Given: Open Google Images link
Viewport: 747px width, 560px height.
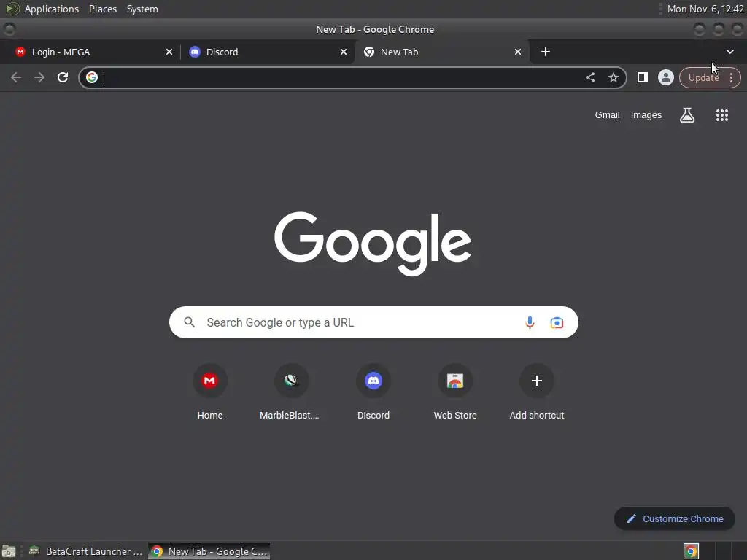Looking at the screenshot, I should click(646, 114).
